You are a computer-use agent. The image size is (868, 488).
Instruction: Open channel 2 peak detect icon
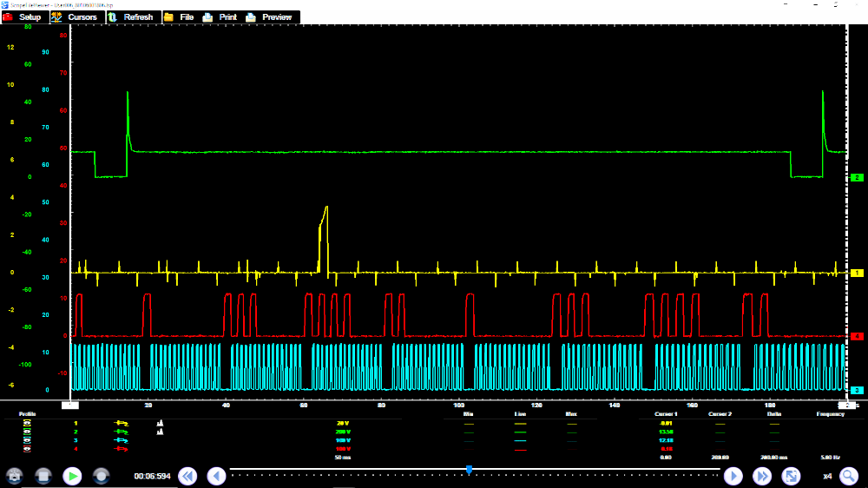tap(160, 432)
